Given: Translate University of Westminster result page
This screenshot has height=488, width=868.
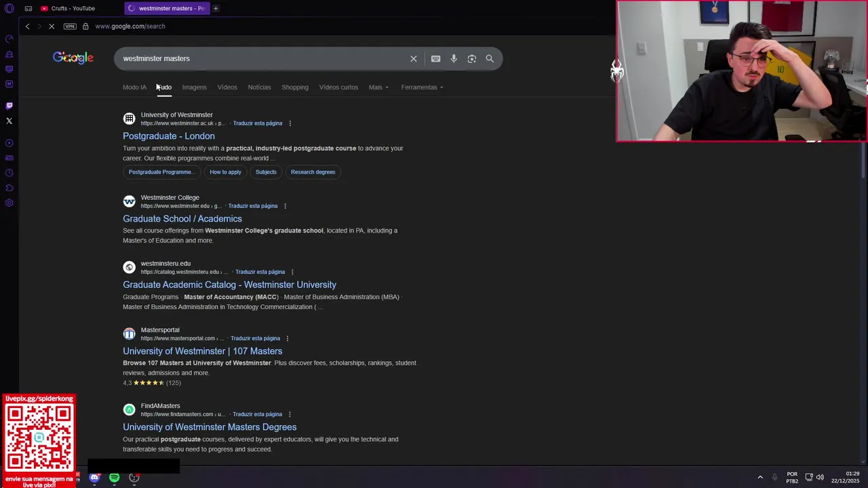Looking at the screenshot, I should click(x=258, y=123).
